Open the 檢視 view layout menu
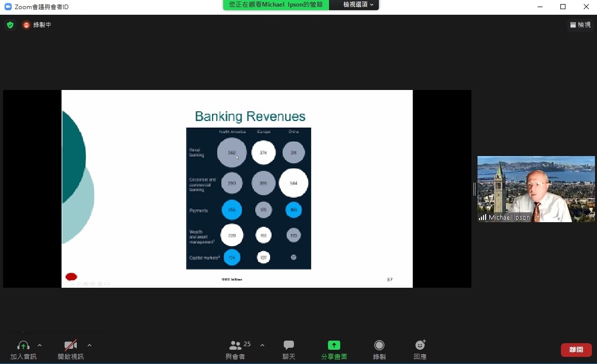This screenshot has width=597, height=364. pos(580,25)
